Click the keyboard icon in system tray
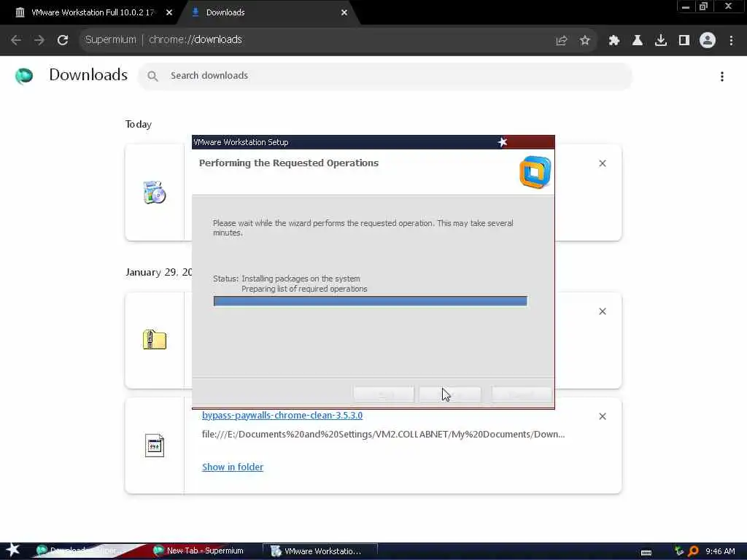This screenshot has height=560, width=747. point(646,552)
